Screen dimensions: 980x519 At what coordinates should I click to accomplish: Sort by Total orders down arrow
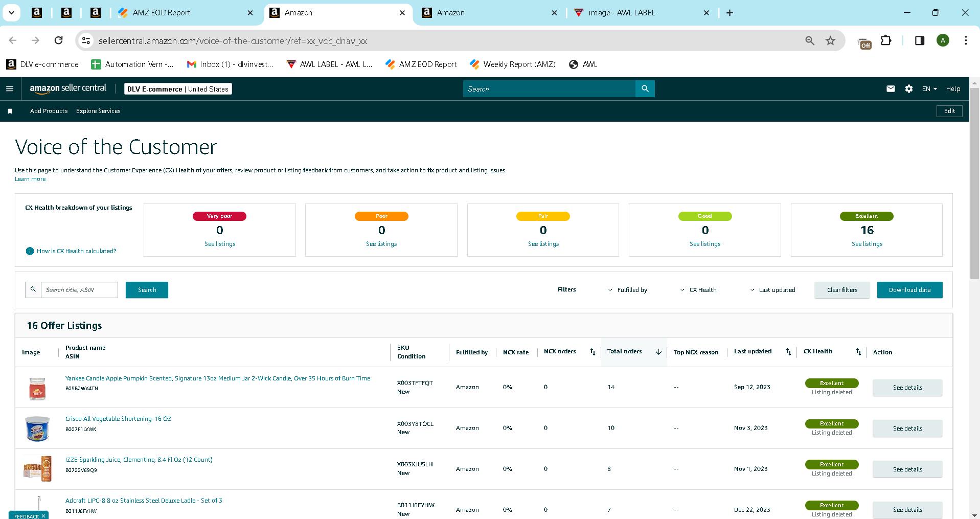click(658, 352)
